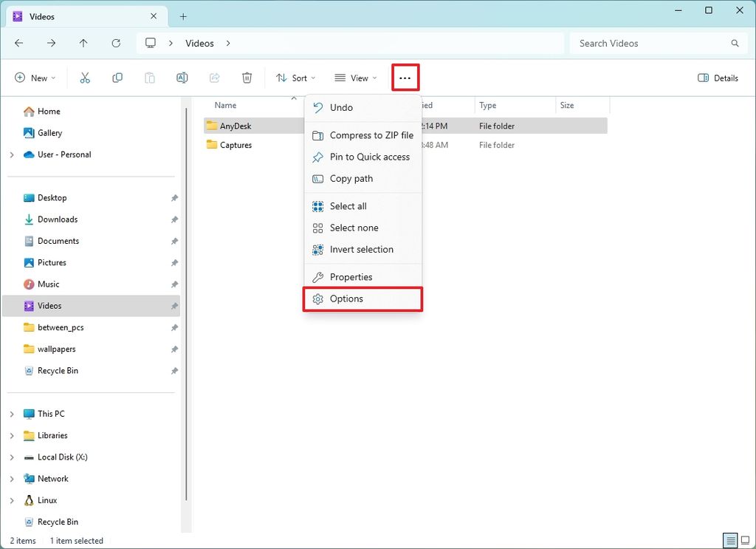Viewport: 756px width, 549px height.
Task: Click the pin icon next to Music
Action: coord(174,284)
